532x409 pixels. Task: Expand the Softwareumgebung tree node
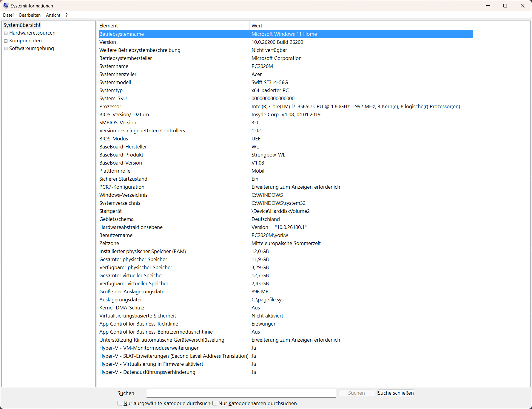(6, 49)
